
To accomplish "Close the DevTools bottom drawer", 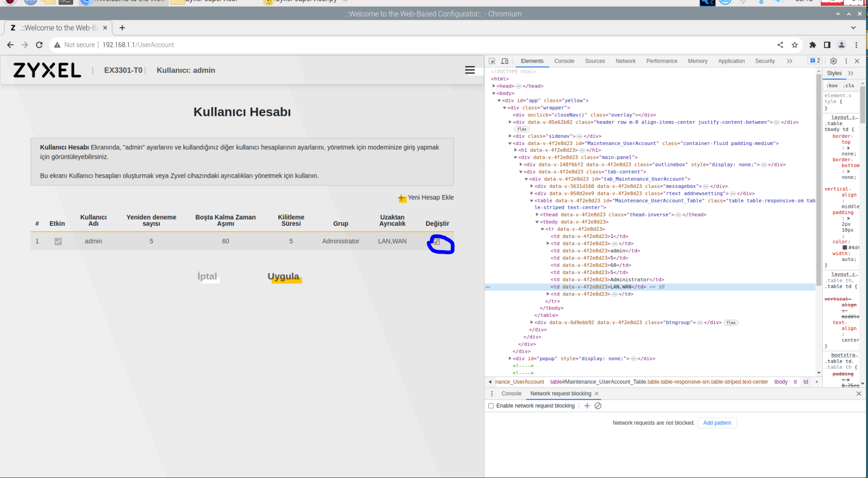I will pyautogui.click(x=859, y=394).
